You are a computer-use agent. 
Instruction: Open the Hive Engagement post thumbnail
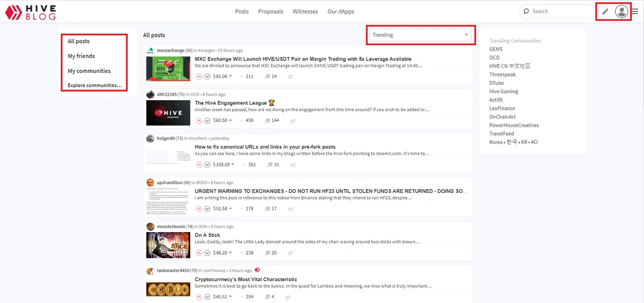pyautogui.click(x=169, y=113)
